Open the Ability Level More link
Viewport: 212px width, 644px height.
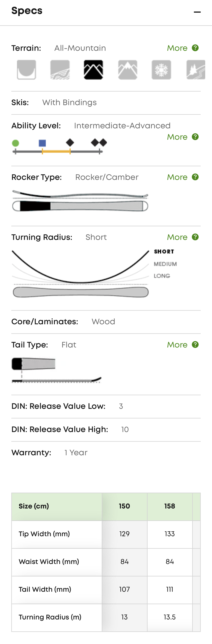point(177,137)
